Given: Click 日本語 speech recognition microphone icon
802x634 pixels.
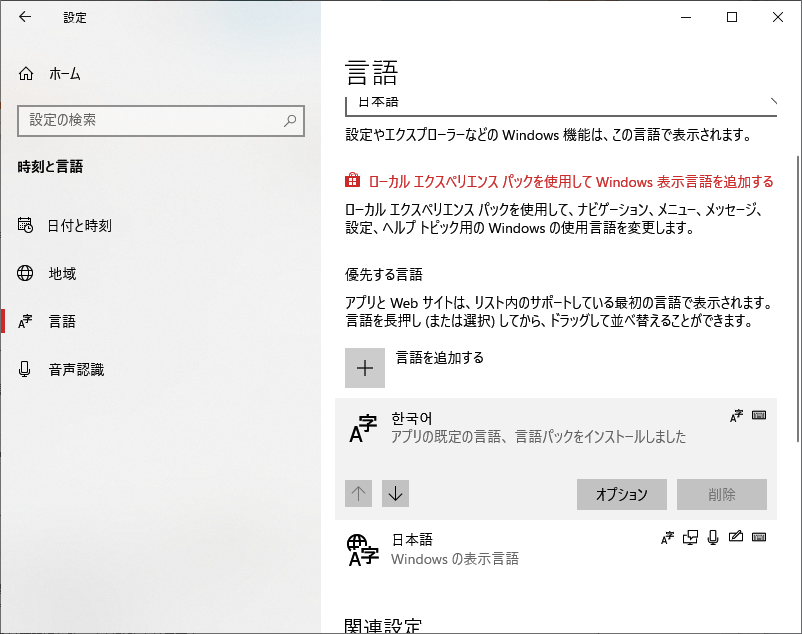Looking at the screenshot, I should coord(713,537).
